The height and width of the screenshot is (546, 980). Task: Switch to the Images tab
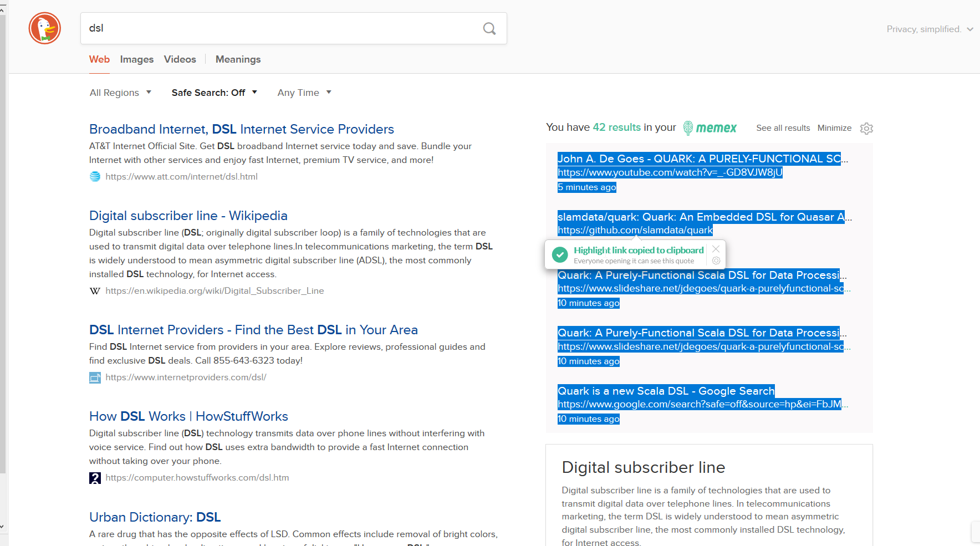point(136,59)
